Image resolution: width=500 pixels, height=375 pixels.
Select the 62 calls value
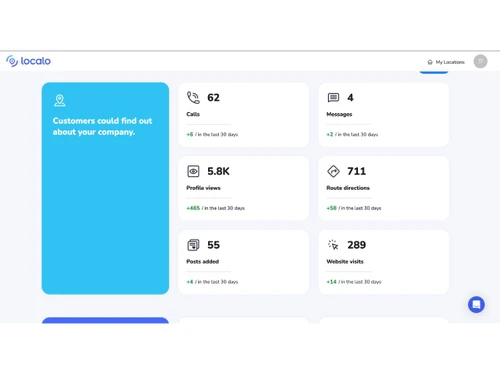coord(213,98)
